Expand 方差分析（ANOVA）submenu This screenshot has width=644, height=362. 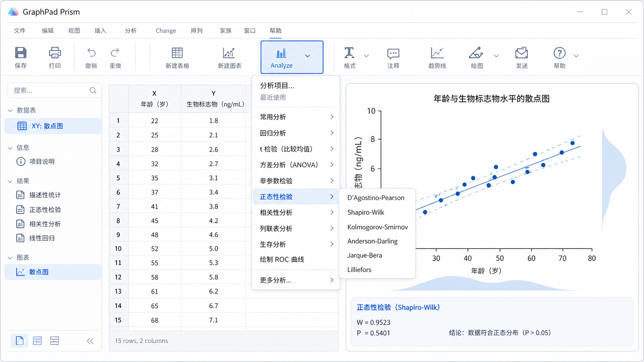(x=296, y=165)
